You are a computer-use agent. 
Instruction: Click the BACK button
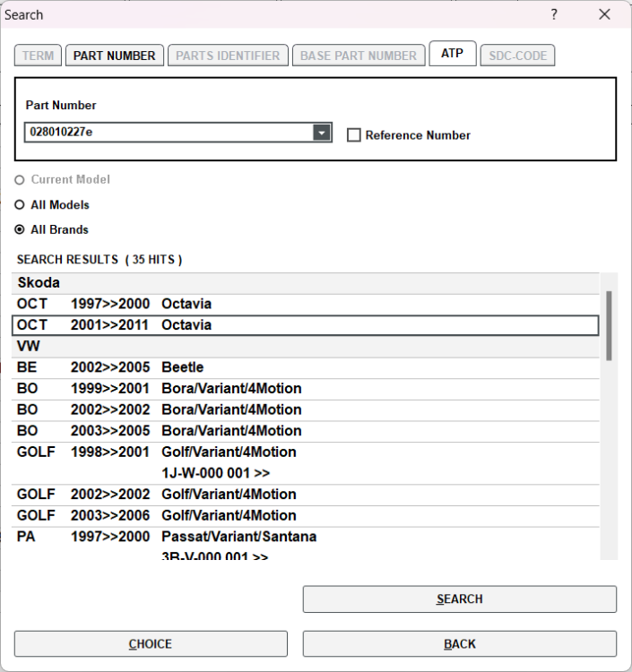(459, 643)
